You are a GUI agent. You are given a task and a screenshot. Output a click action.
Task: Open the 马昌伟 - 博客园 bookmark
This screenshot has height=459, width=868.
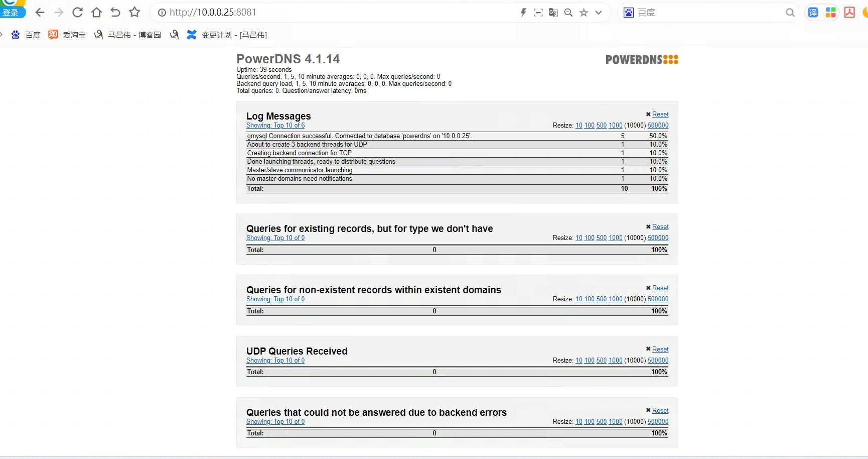[128, 35]
